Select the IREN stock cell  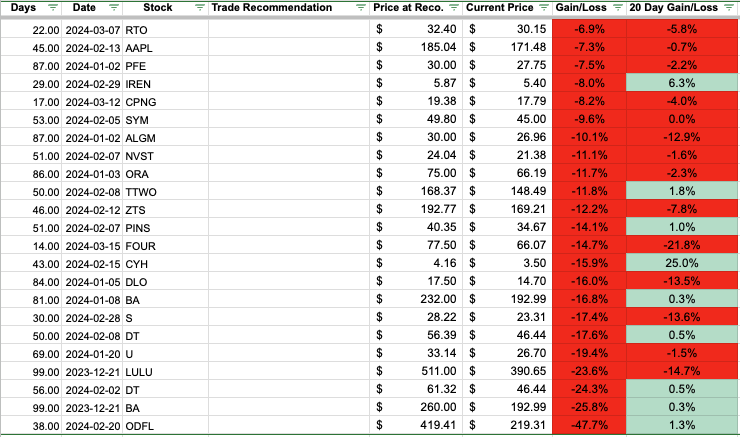[166, 84]
